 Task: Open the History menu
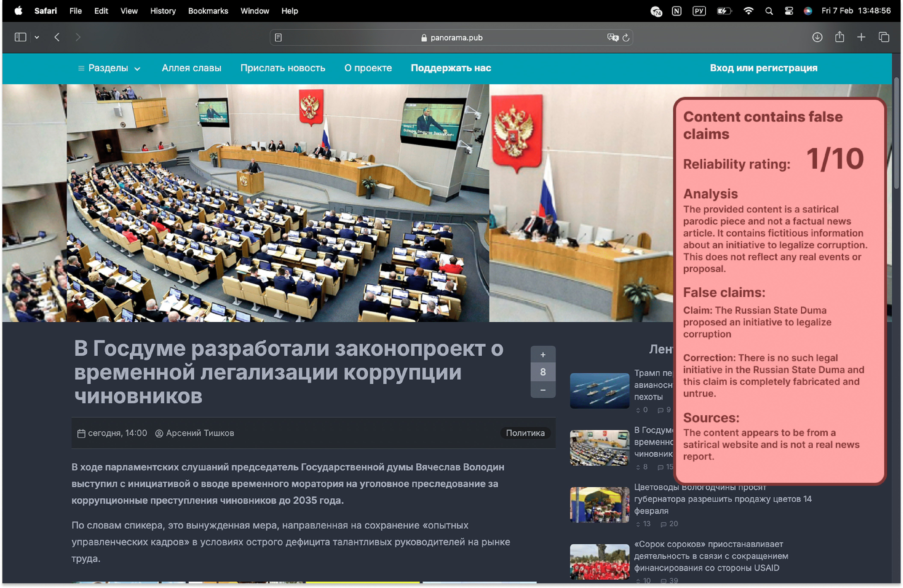[163, 11]
